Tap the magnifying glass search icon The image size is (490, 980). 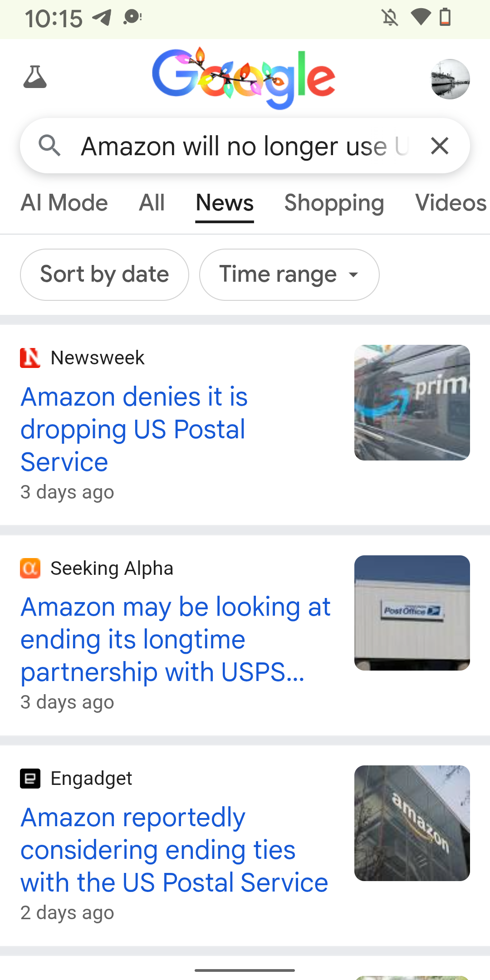[49, 146]
